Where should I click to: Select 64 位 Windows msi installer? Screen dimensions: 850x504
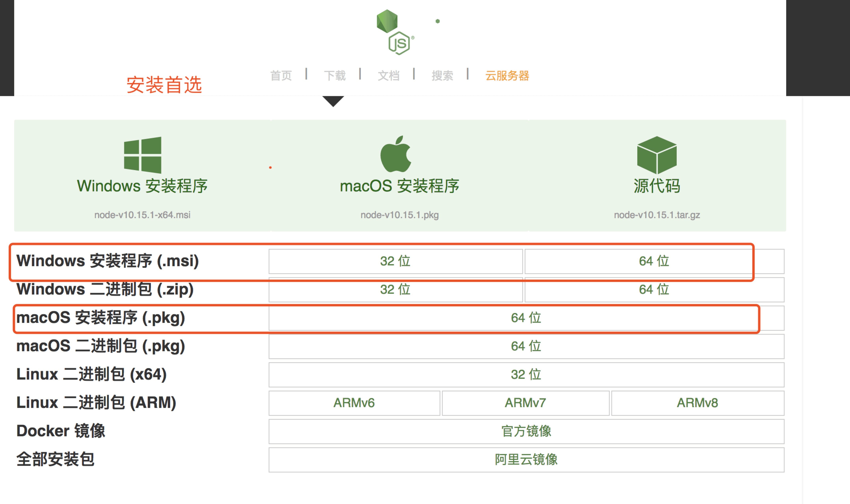654,261
